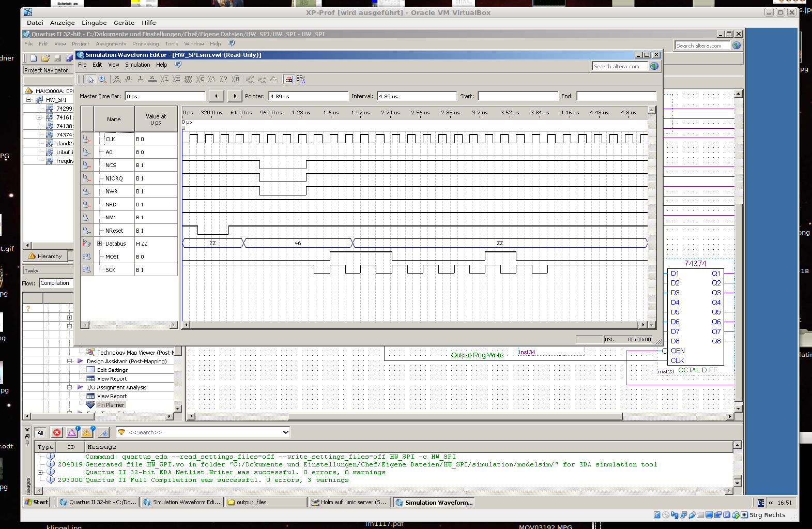Expand the EDA Netlist Writer message
This screenshot has width=812, height=529.
pyautogui.click(x=40, y=472)
